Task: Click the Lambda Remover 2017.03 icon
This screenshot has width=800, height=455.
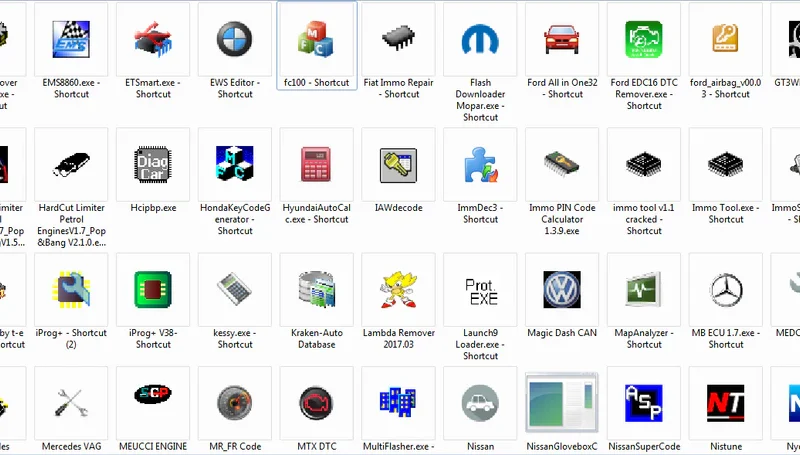Action: pos(399,290)
